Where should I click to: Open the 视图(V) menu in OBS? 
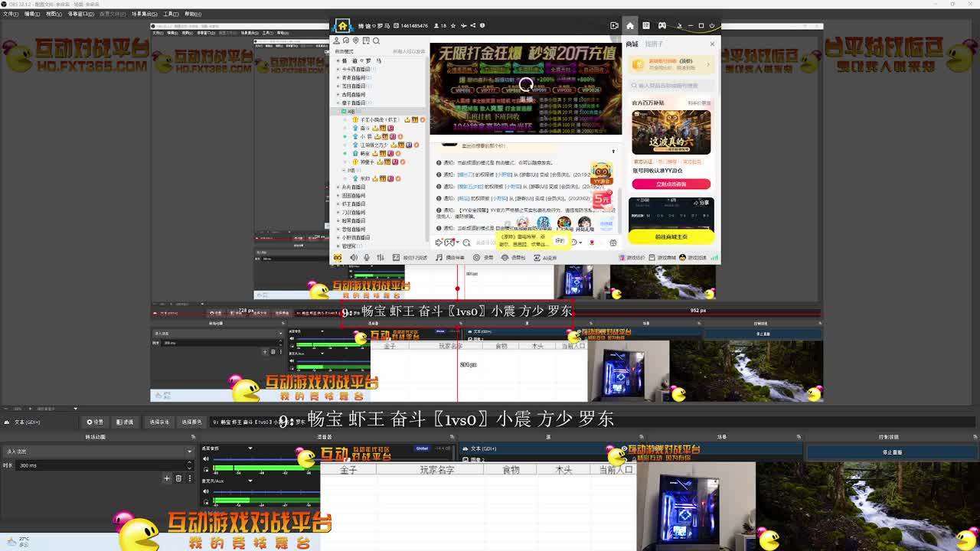pyautogui.click(x=54, y=14)
